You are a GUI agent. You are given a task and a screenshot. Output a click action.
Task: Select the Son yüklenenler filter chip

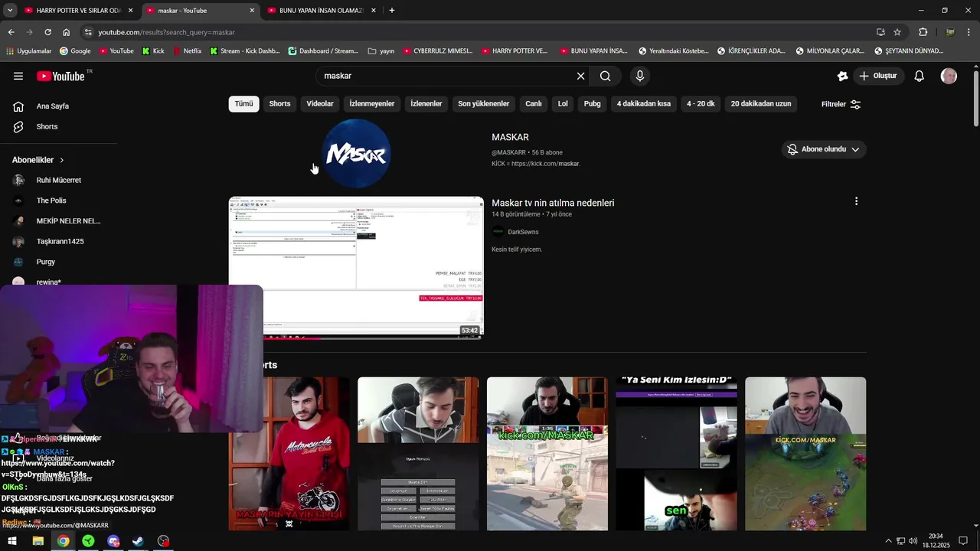483,104
